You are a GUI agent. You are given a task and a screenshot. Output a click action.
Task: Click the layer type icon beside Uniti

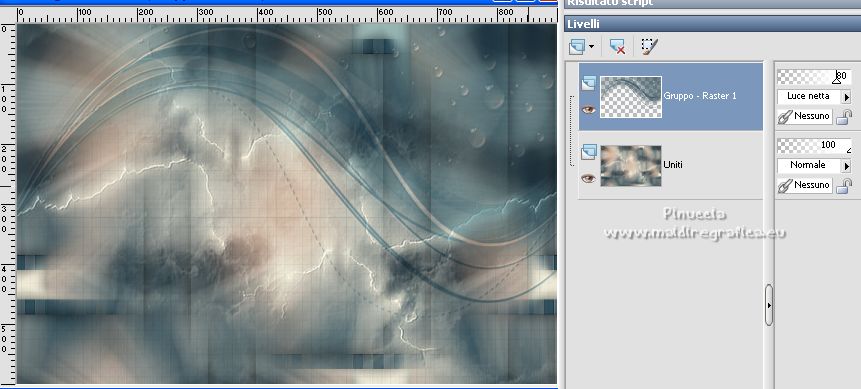click(589, 152)
